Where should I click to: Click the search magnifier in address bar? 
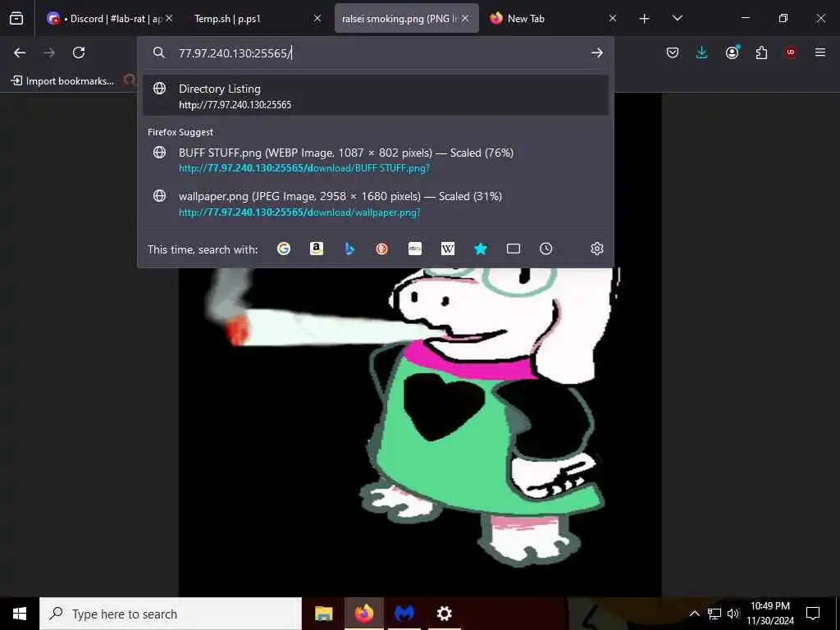158,52
